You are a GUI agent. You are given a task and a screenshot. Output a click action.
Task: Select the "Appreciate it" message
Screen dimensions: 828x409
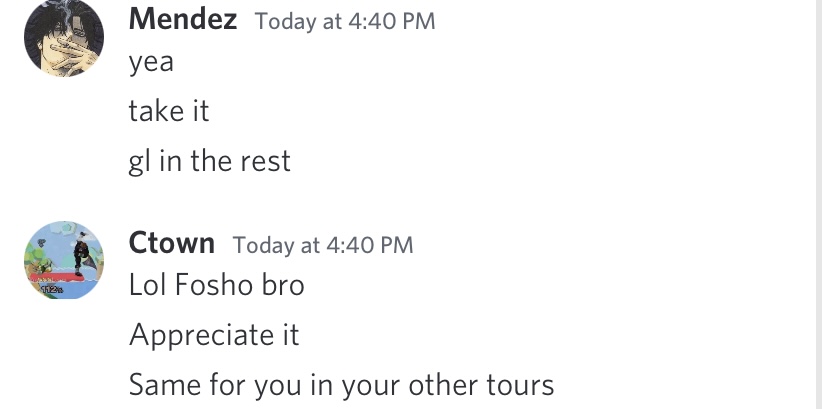click(214, 335)
